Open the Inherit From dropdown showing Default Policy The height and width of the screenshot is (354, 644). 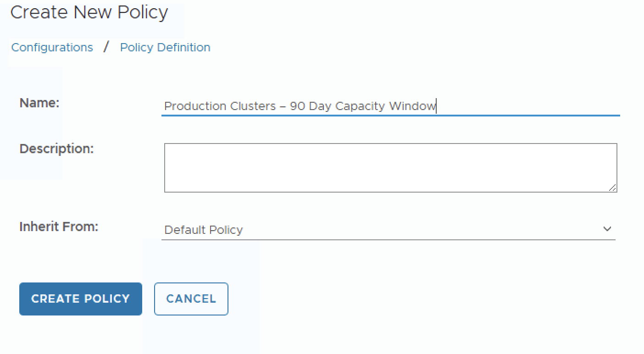click(x=388, y=230)
